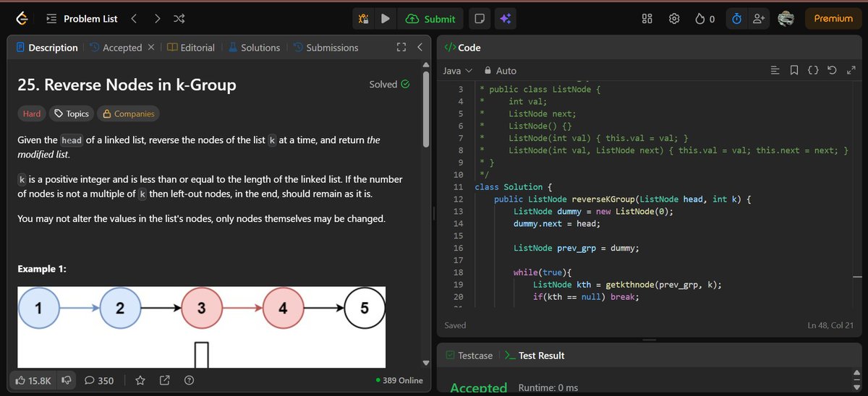
Task: Click the share link icon
Action: pyautogui.click(x=164, y=380)
